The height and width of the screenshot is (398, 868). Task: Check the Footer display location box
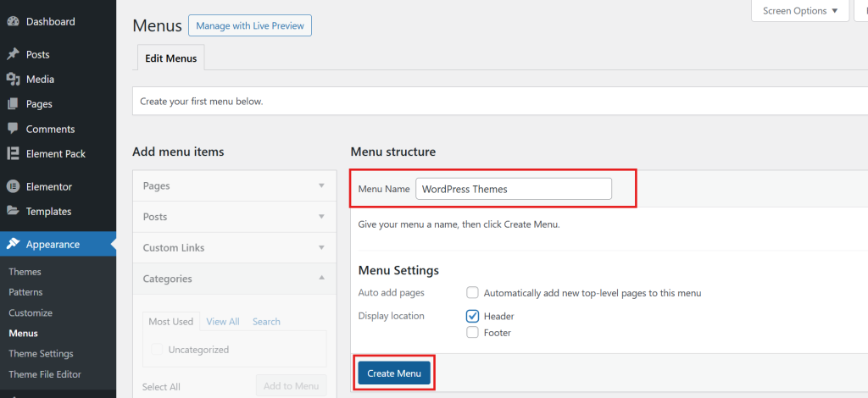pos(473,333)
